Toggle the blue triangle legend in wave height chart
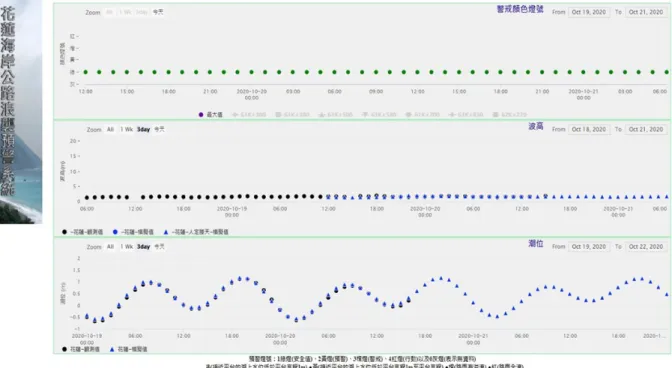 pos(196,232)
